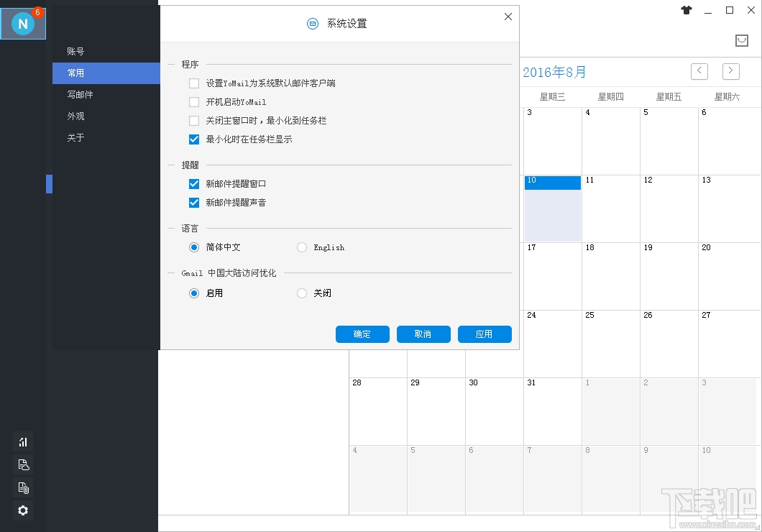This screenshot has height=532, width=762.
Task: Go to next month in calendar
Action: pyautogui.click(x=731, y=71)
